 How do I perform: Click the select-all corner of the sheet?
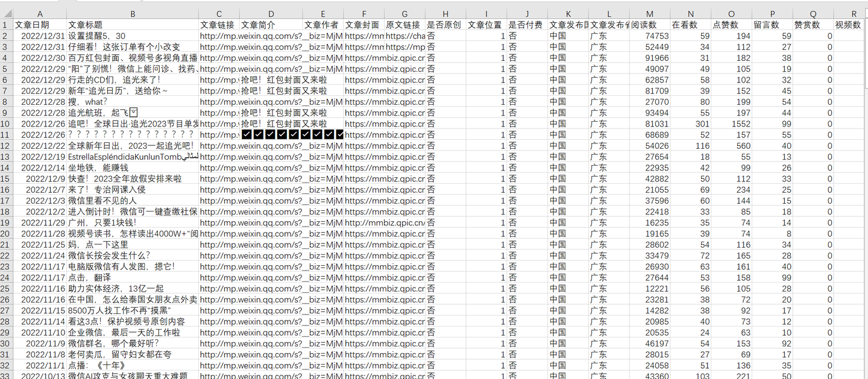7,14
